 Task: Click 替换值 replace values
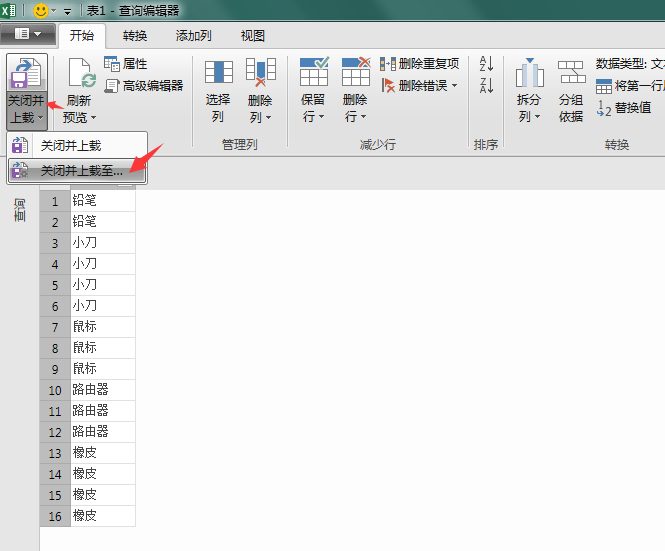click(623, 108)
